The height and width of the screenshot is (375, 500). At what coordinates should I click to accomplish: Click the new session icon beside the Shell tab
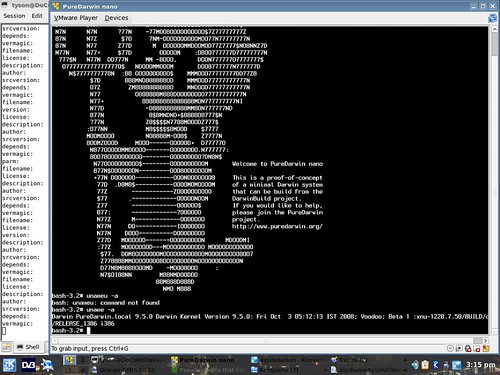point(6,347)
